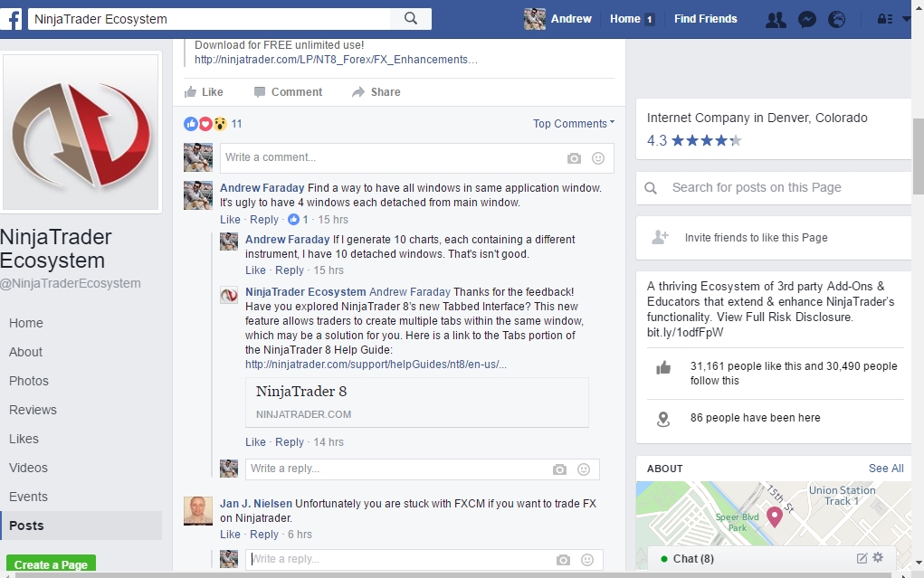
Task: Open the chat settings gear icon
Action: click(878, 557)
